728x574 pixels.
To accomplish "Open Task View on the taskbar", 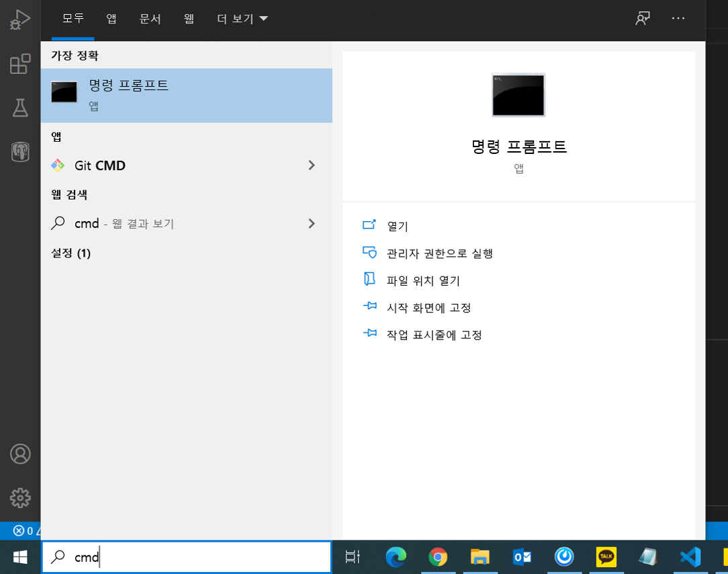I will 353,557.
